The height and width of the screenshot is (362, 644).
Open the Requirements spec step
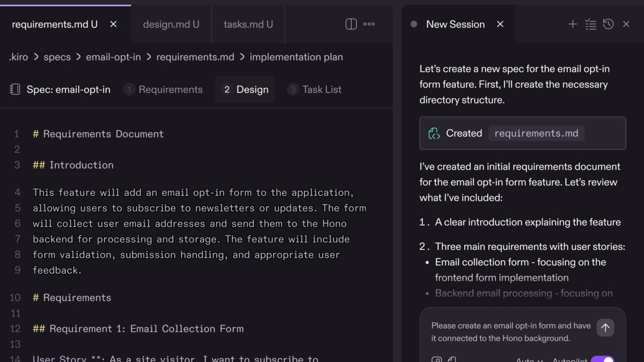coord(163,90)
